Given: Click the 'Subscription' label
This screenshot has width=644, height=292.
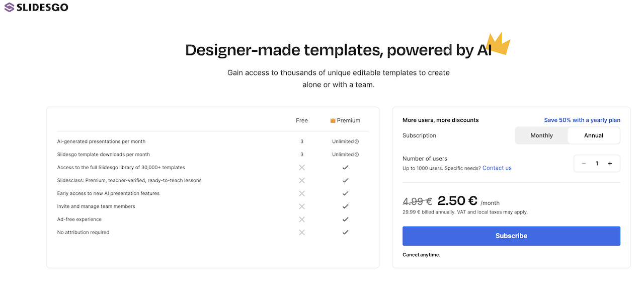Looking at the screenshot, I should tap(420, 135).
